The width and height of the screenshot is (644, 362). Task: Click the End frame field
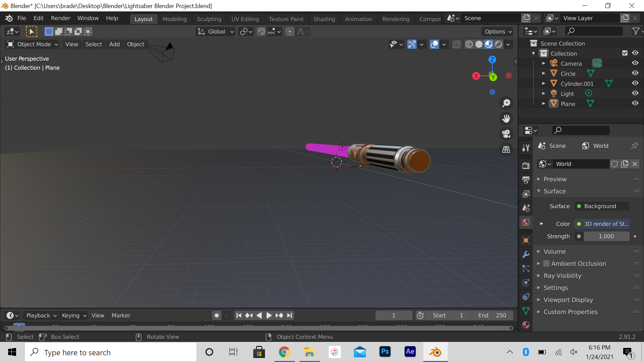pos(492,315)
